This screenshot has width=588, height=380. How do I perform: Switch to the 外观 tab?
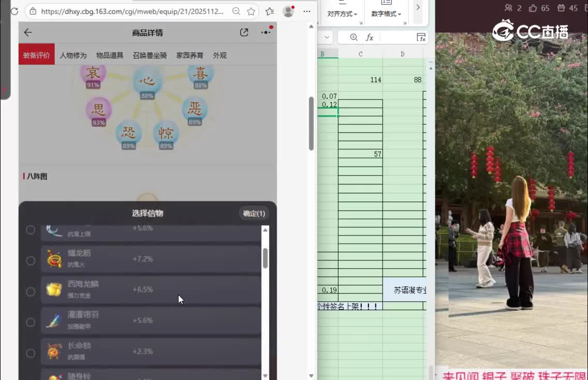tap(220, 55)
